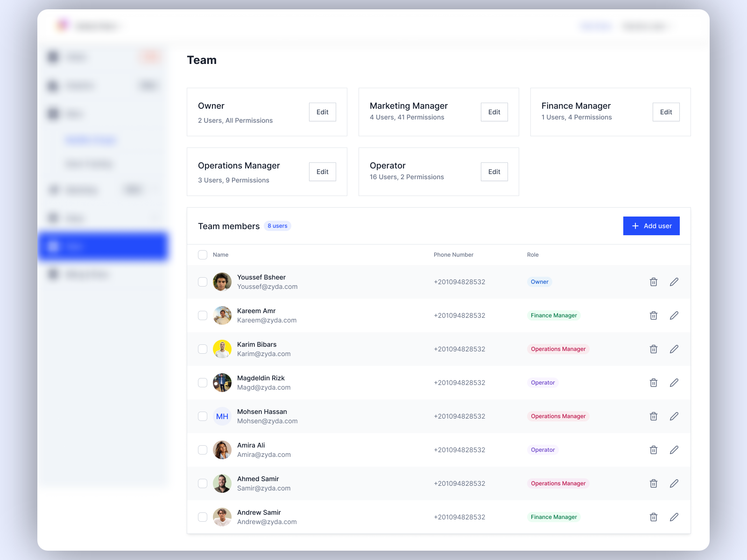Click the trash icon for Karim Bibars

click(x=653, y=349)
